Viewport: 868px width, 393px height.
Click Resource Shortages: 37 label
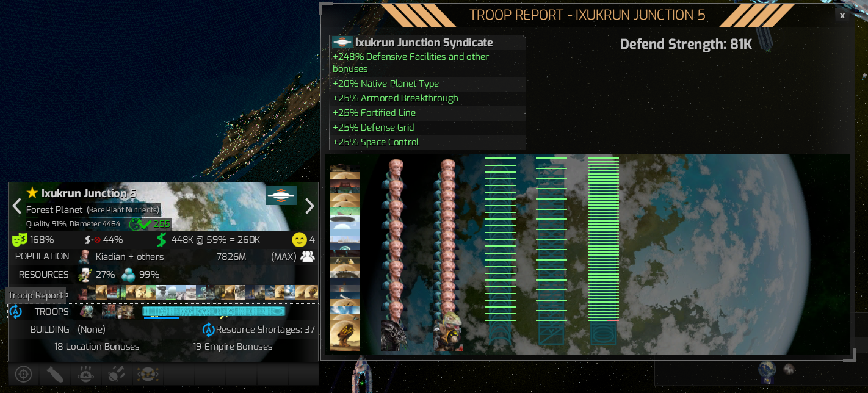[x=266, y=330]
